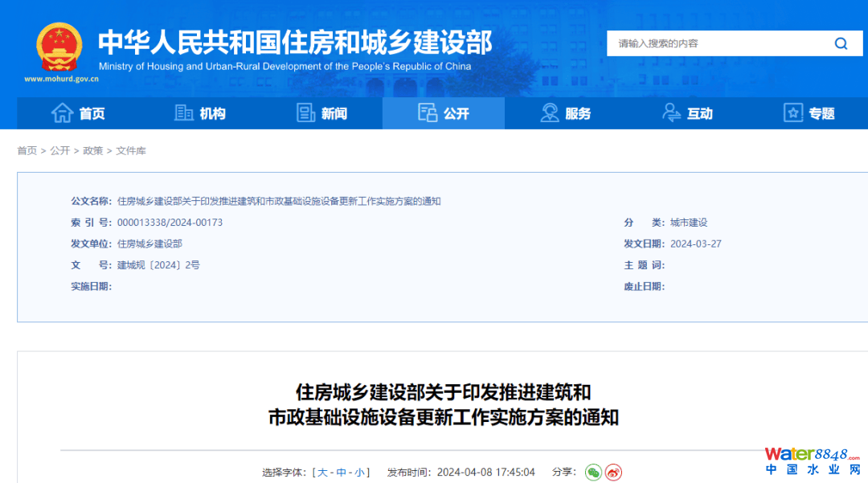Click the house icon for 首页

pyautogui.click(x=62, y=113)
